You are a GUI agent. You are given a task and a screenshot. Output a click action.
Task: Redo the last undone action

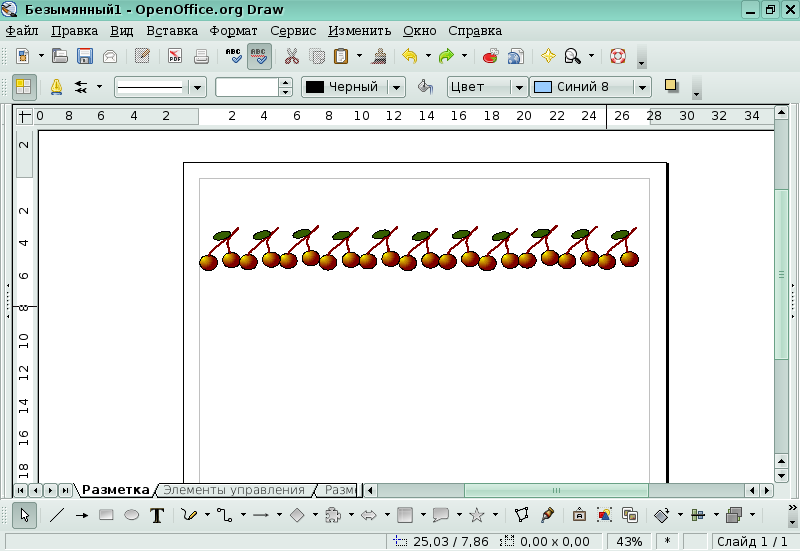[446, 56]
